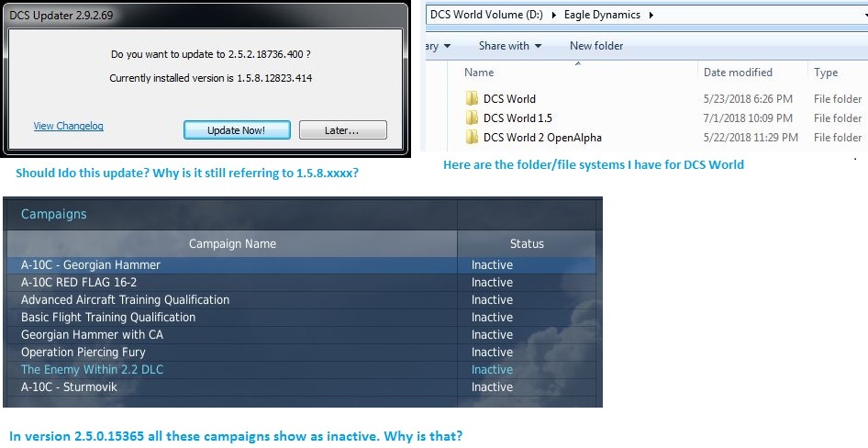Open the View Changelog link
The width and height of the screenshot is (868, 448).
pos(68,126)
